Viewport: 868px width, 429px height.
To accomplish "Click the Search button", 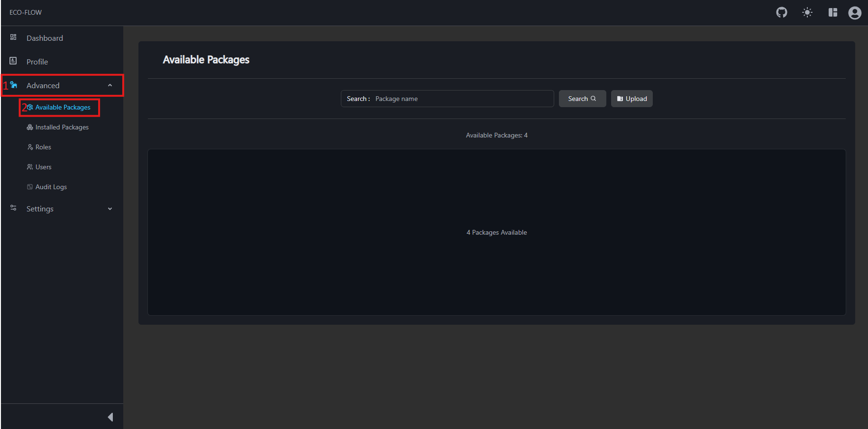I will click(582, 99).
